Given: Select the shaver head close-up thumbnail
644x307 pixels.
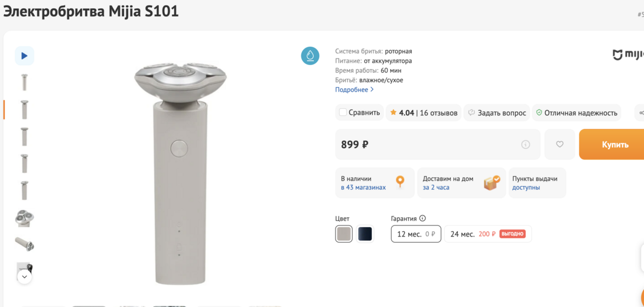Looking at the screenshot, I should 24,218.
